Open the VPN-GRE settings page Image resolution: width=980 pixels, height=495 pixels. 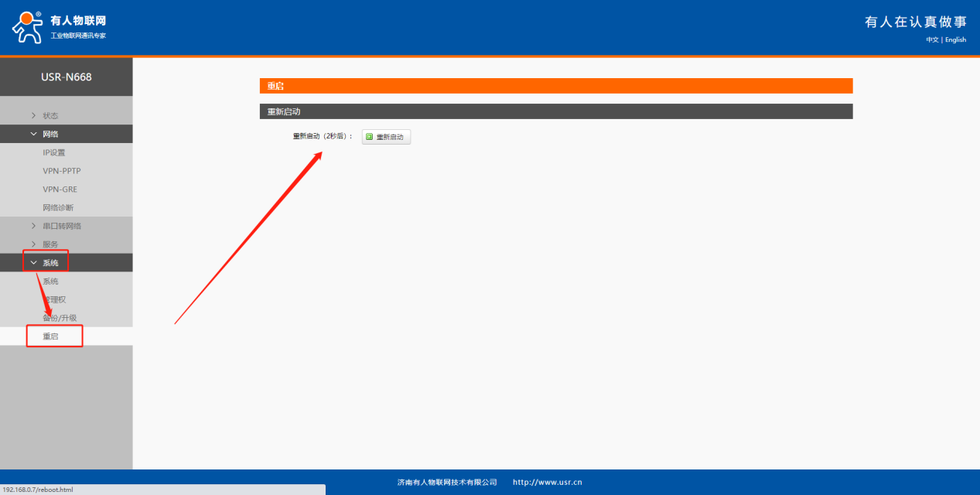click(x=60, y=189)
